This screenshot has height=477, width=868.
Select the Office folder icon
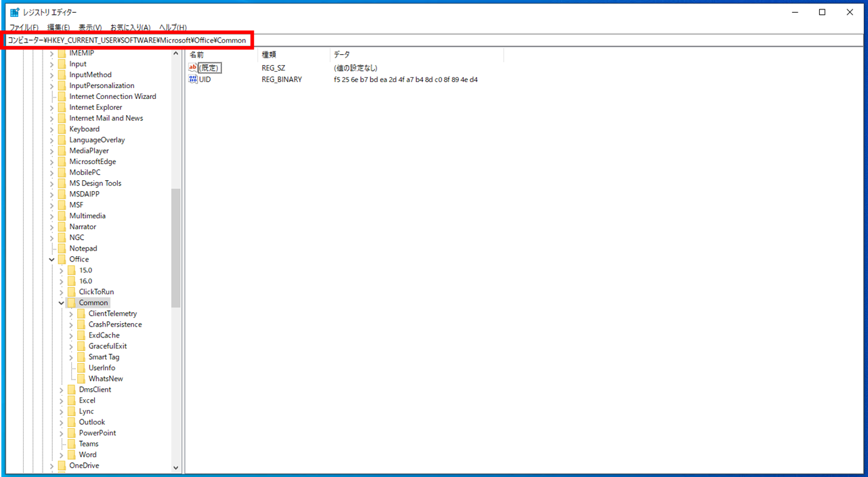click(62, 259)
